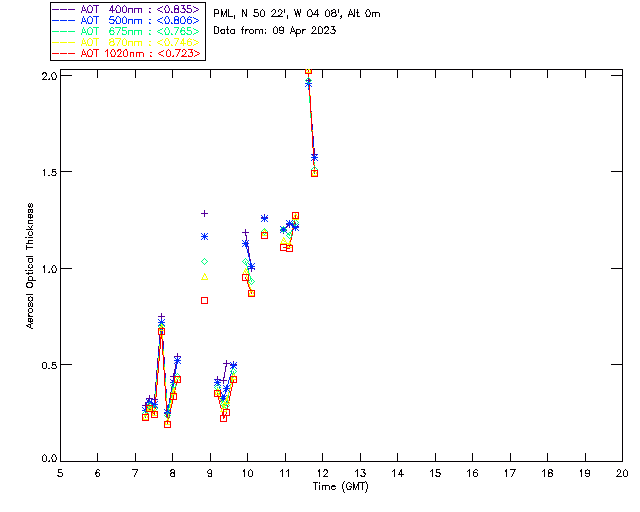
Task: Click the isolated green diamond marker near 9 GMT
Action: click(204, 261)
